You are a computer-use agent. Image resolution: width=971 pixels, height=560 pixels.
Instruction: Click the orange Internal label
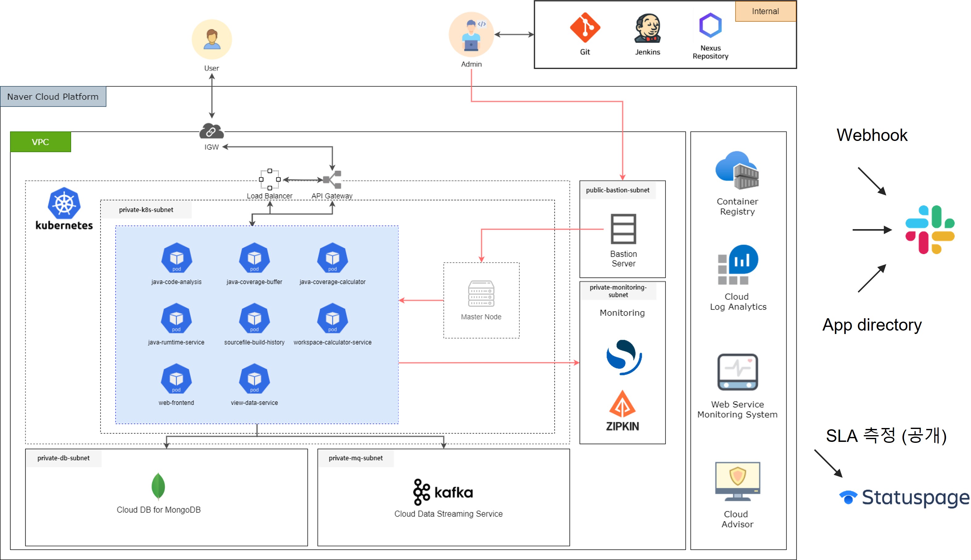[x=765, y=11]
